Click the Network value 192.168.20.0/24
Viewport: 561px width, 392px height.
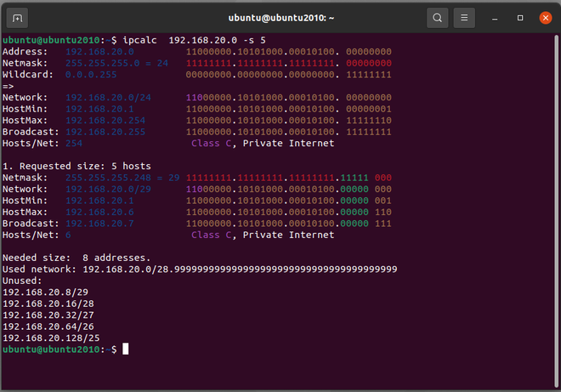click(108, 98)
